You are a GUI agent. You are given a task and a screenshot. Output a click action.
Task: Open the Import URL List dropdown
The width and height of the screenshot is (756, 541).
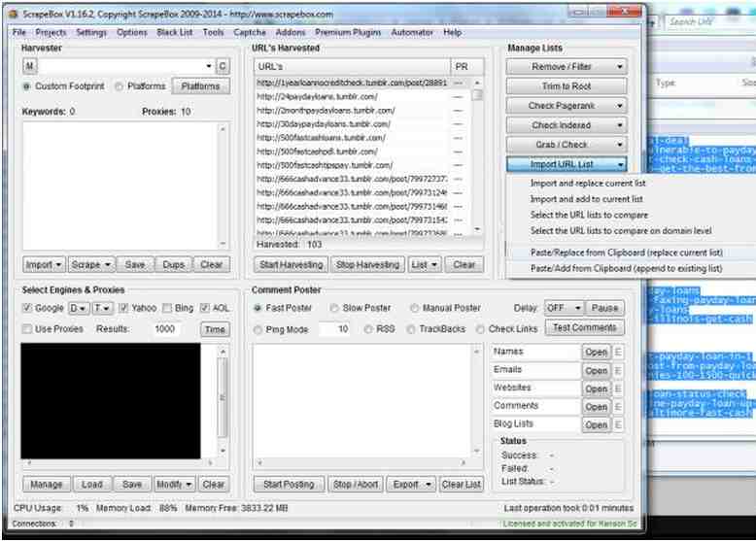567,164
